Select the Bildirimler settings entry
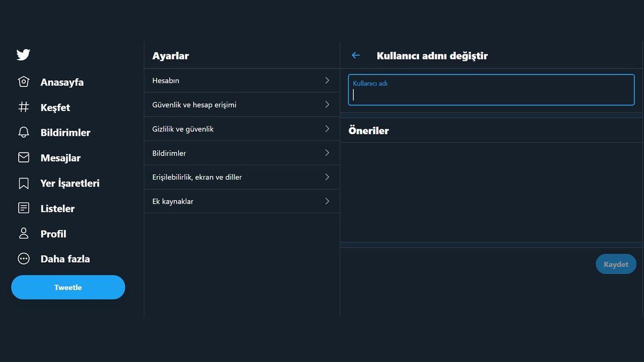644x362 pixels. (x=241, y=153)
